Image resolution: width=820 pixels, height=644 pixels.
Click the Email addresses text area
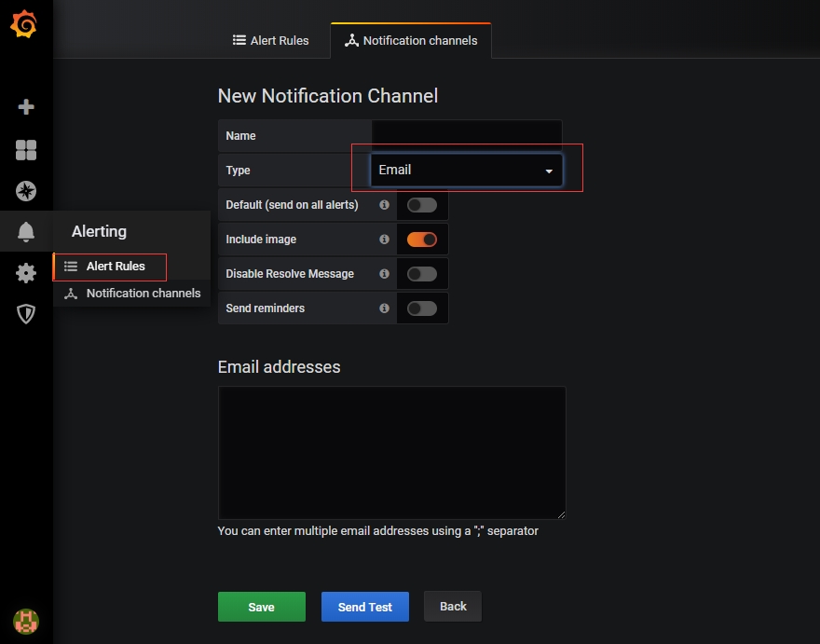391,452
